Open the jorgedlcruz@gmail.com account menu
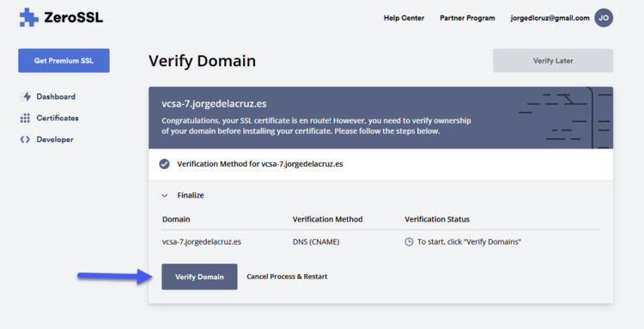644x329 pixels. [550, 18]
